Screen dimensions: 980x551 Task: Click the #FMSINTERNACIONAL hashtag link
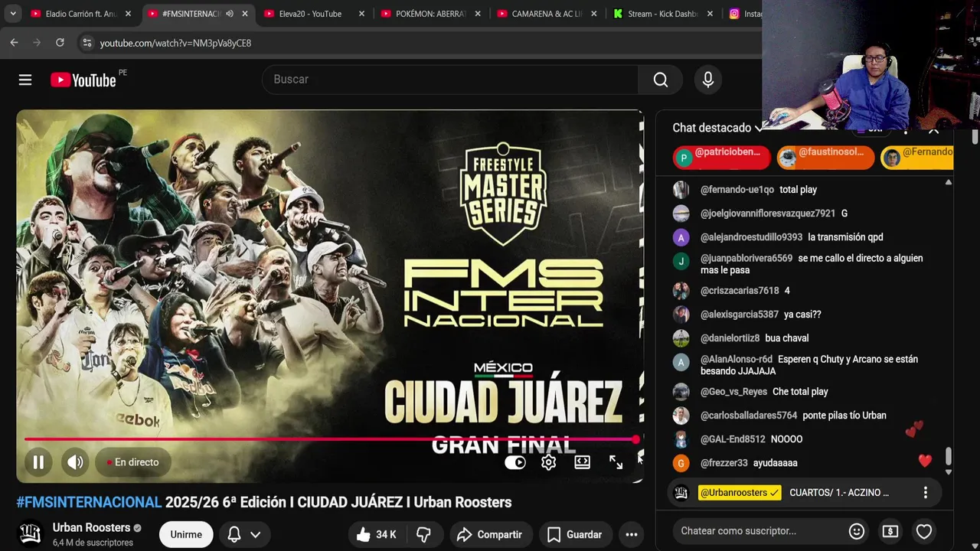[89, 502]
